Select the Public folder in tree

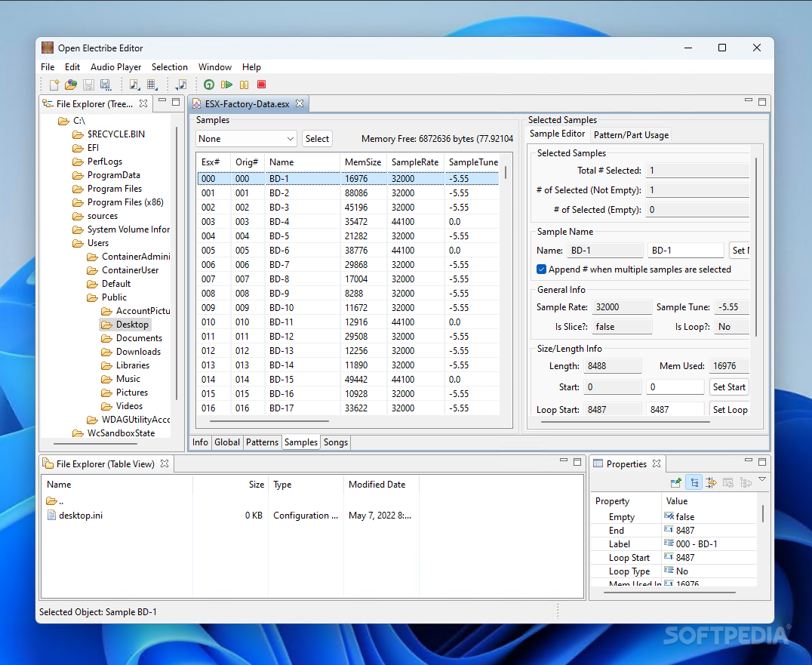[x=114, y=297]
